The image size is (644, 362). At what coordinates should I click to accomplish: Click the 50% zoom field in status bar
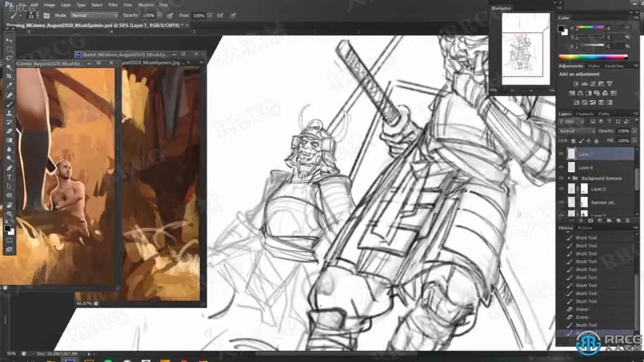(x=12, y=354)
